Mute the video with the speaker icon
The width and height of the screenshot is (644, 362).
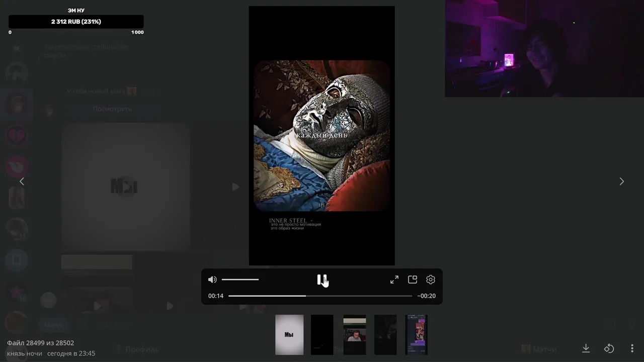coord(212,280)
